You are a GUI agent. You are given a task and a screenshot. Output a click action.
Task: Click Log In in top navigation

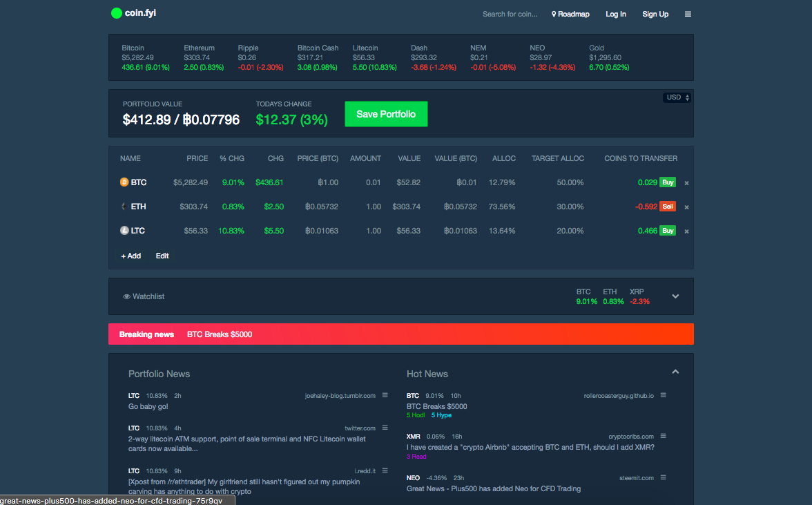[616, 14]
